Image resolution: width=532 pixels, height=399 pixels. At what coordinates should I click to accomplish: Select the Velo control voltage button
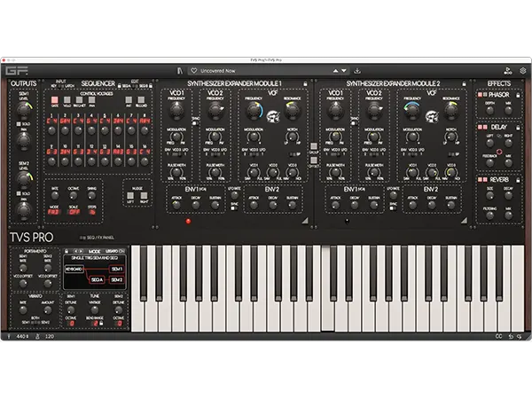point(67,99)
